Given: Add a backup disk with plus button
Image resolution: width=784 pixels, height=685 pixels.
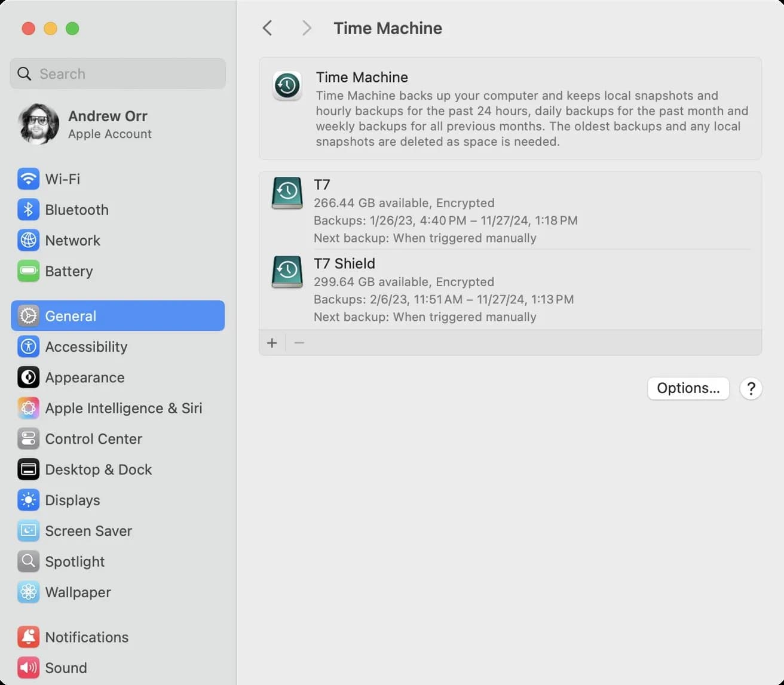Looking at the screenshot, I should (x=272, y=343).
